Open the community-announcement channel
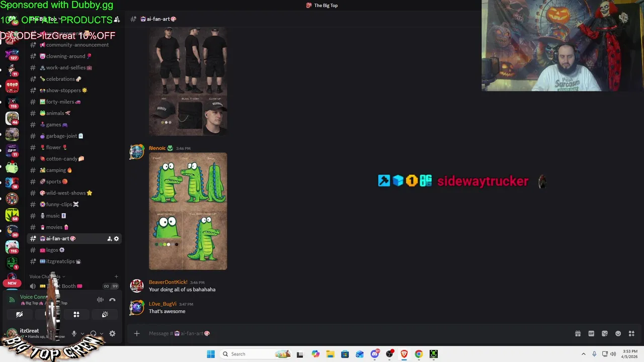Viewport: 644px width, 362px height. pyautogui.click(x=74, y=45)
